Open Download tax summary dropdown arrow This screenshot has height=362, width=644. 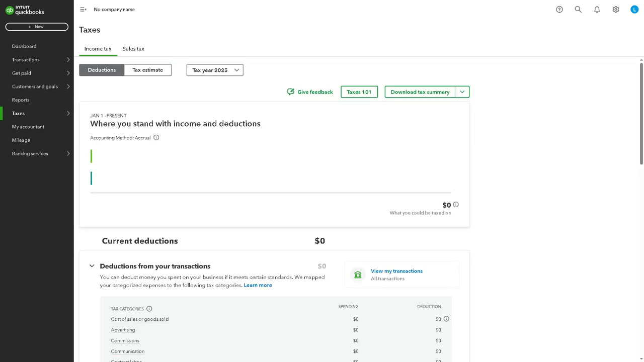coord(462,92)
